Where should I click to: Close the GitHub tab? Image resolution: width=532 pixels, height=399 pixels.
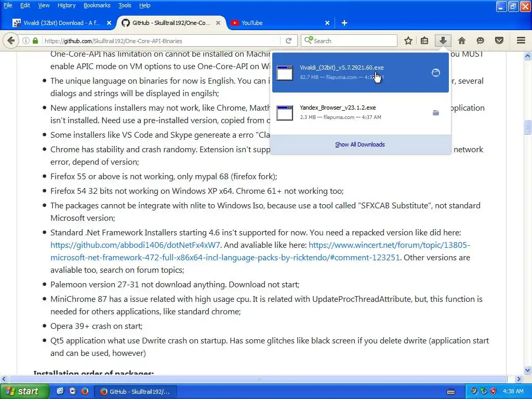coord(218,23)
